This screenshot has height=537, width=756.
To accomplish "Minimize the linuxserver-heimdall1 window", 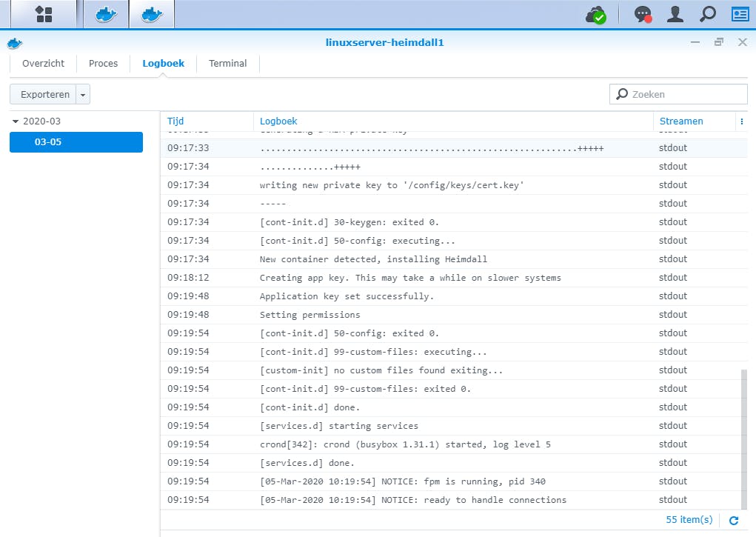I will [x=695, y=42].
